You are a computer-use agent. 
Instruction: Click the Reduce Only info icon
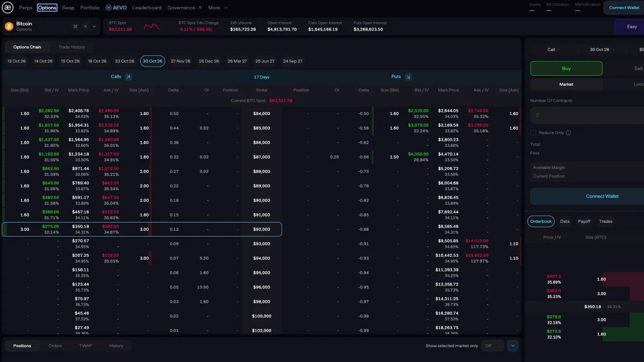click(568, 133)
